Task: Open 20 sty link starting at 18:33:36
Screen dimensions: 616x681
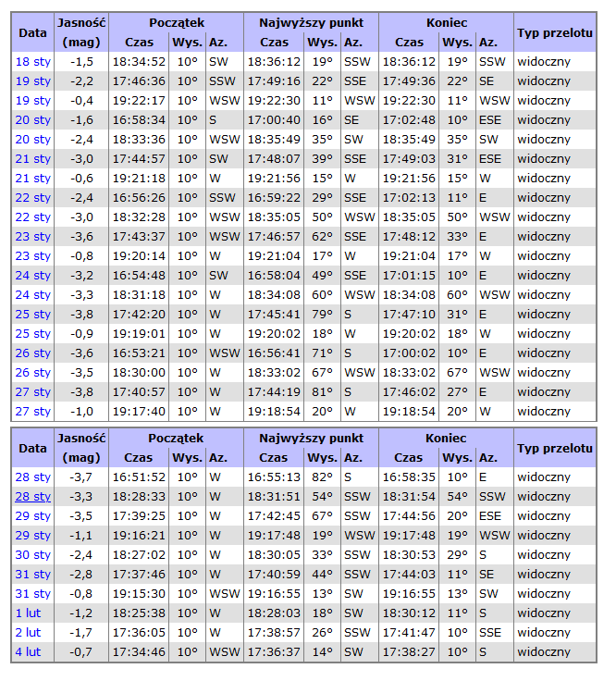Action: pyautogui.click(x=33, y=140)
